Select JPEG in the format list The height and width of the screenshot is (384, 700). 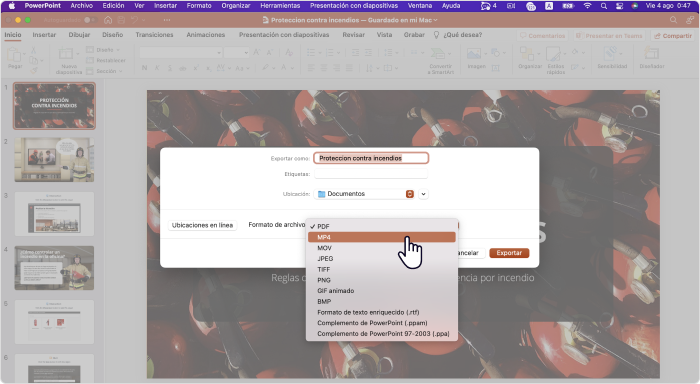coord(382,259)
